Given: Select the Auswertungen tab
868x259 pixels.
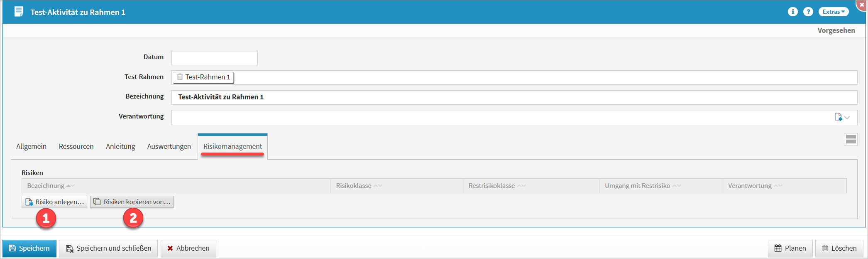Looking at the screenshot, I should (x=169, y=146).
